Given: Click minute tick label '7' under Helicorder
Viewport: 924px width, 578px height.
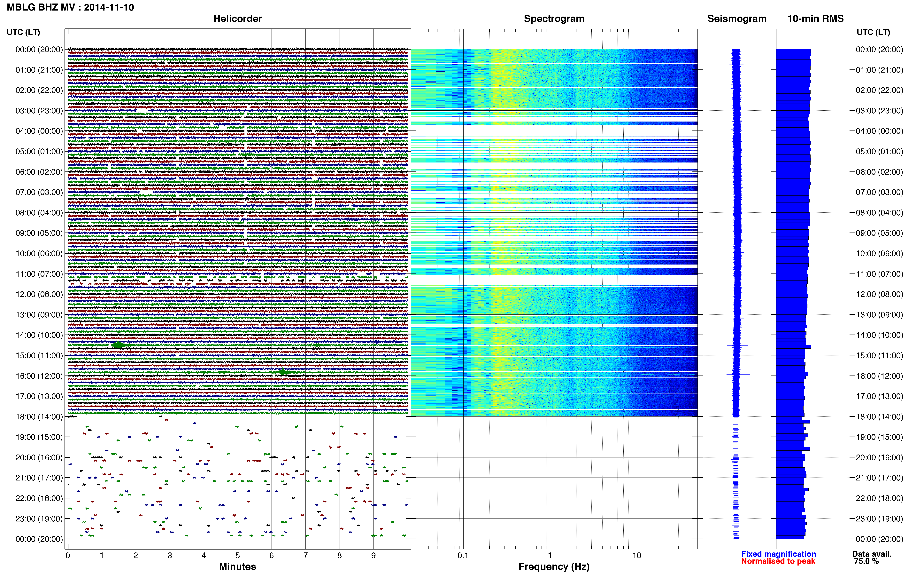Looking at the screenshot, I should [306, 555].
